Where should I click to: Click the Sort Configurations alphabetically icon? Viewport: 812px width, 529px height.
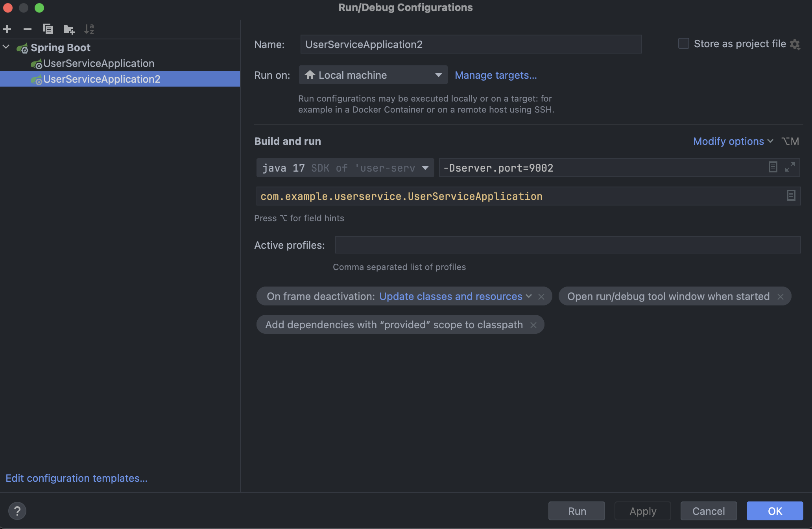click(x=89, y=29)
